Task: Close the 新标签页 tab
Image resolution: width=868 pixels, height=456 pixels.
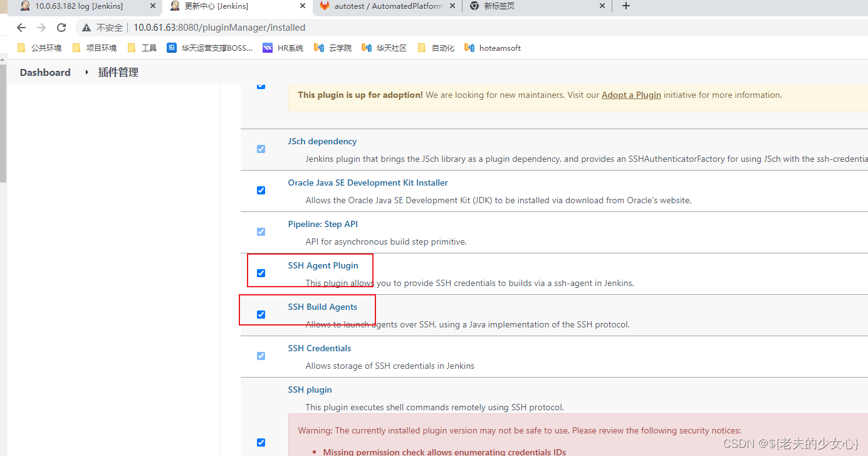Action: [602, 6]
